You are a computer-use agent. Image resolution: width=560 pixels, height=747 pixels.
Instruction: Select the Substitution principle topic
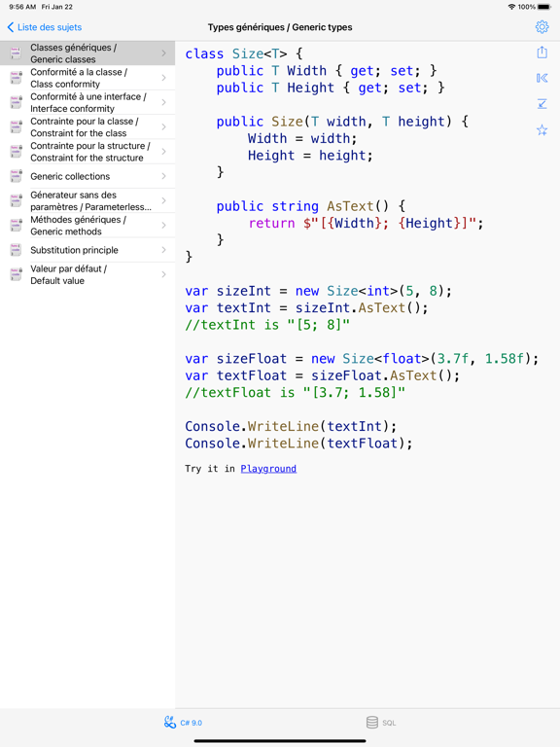click(87, 250)
